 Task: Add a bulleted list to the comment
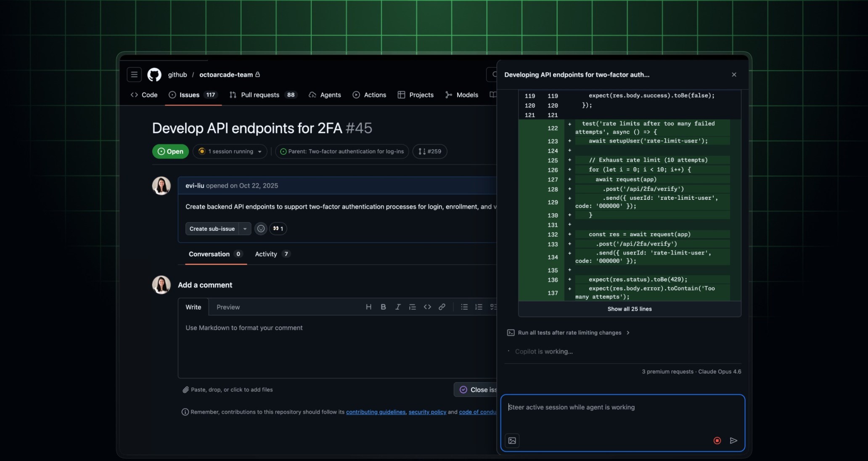[x=464, y=307]
